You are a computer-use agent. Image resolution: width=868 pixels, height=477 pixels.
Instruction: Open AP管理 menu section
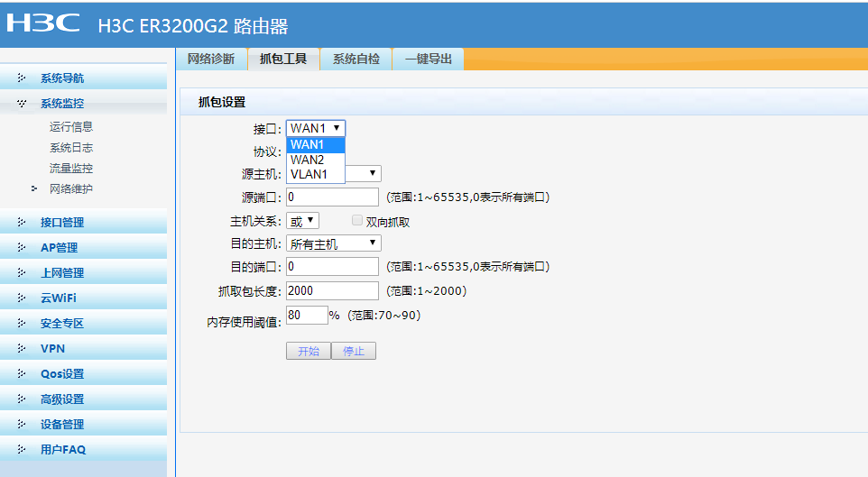pyautogui.click(x=83, y=247)
